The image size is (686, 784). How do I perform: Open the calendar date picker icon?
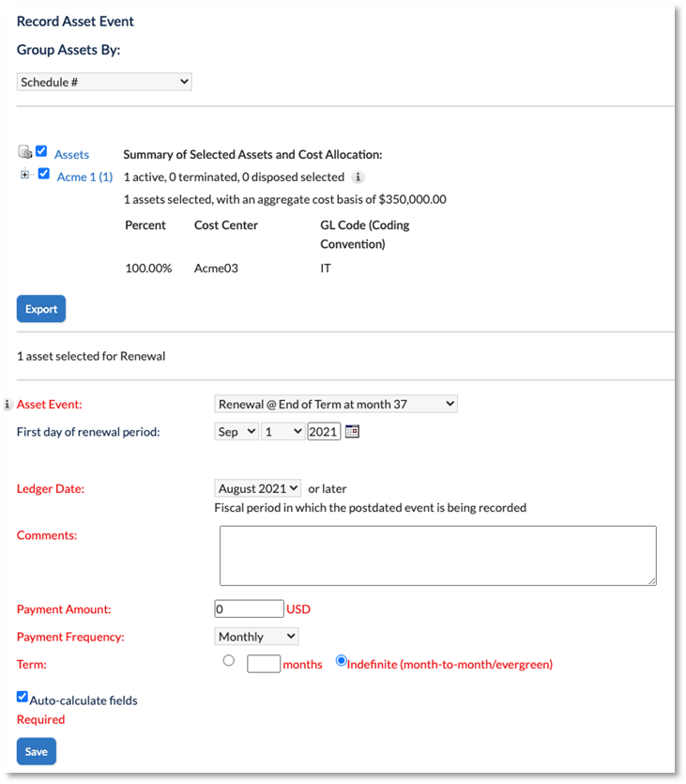pos(352,431)
